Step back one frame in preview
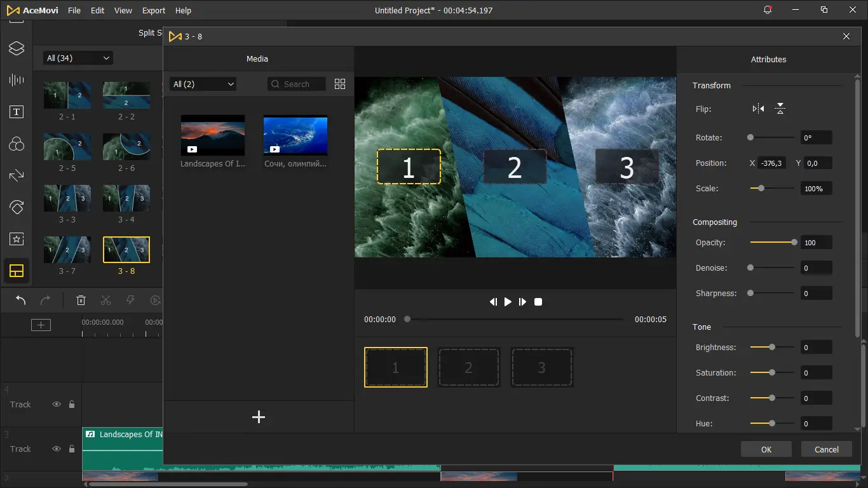 pos(493,302)
